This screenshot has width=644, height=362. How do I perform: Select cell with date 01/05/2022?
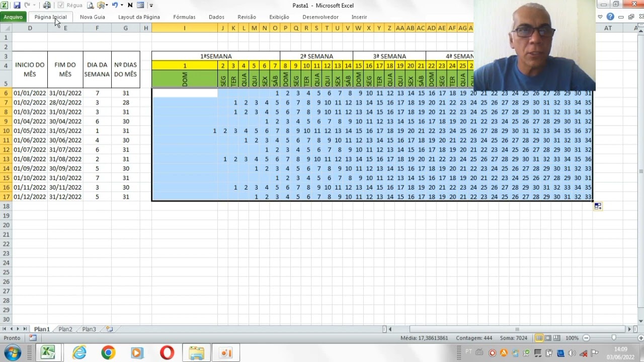pos(30,131)
